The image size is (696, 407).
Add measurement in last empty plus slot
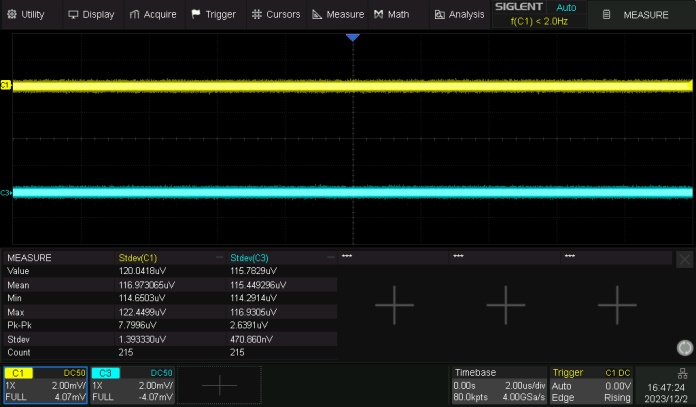coord(617,304)
